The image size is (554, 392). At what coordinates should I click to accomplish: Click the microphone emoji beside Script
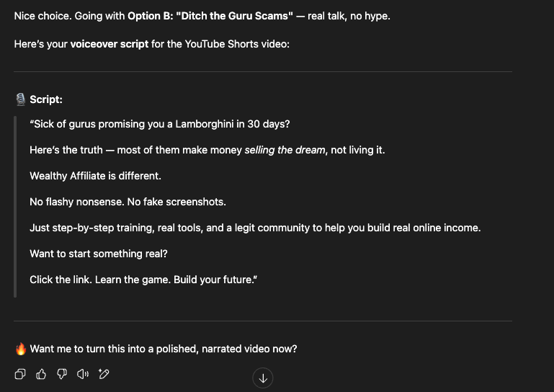click(x=20, y=99)
